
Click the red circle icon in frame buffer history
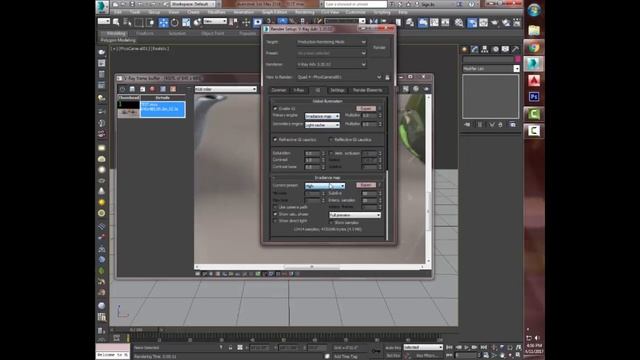point(153,89)
